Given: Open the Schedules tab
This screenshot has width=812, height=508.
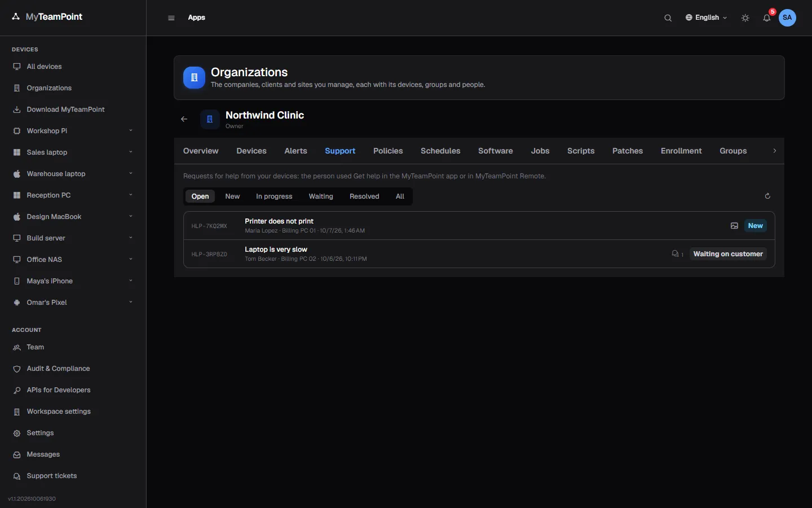Looking at the screenshot, I should 440,151.
